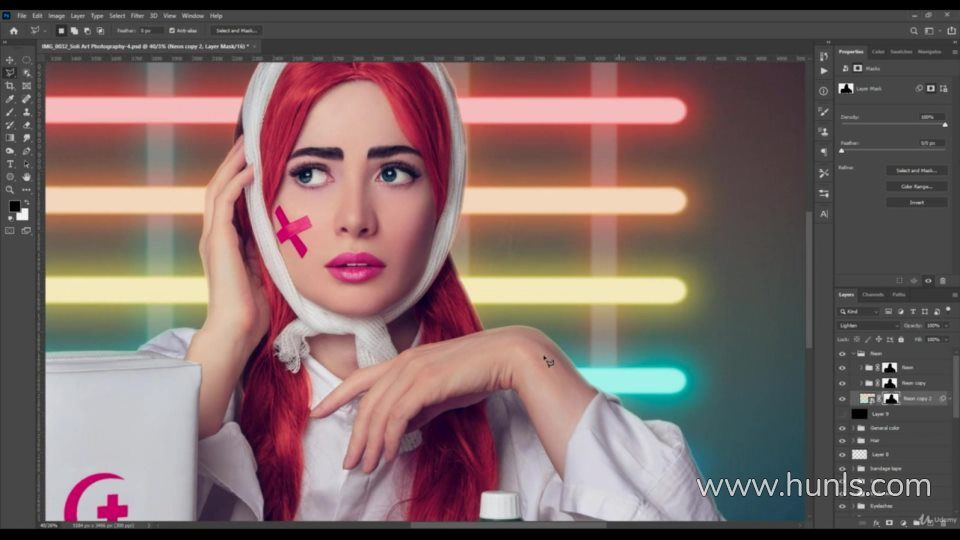Select the Sponge tool
Screen dimensions: 960x540
click(x=10, y=151)
